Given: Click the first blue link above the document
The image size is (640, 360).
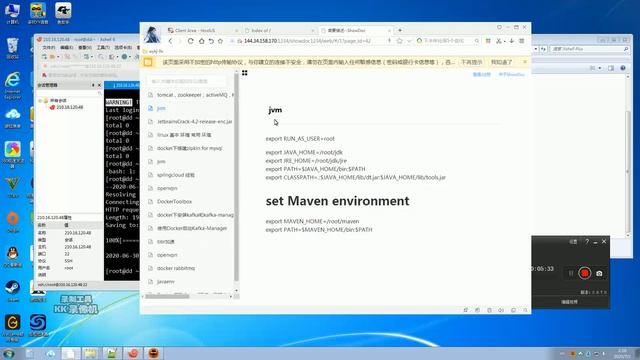Looking at the screenshot, I should point(482,75).
